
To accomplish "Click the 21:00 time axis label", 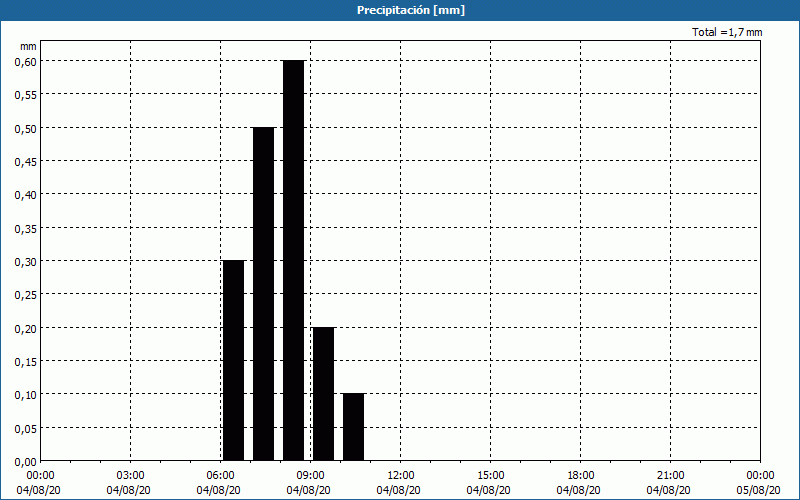I will point(670,476).
